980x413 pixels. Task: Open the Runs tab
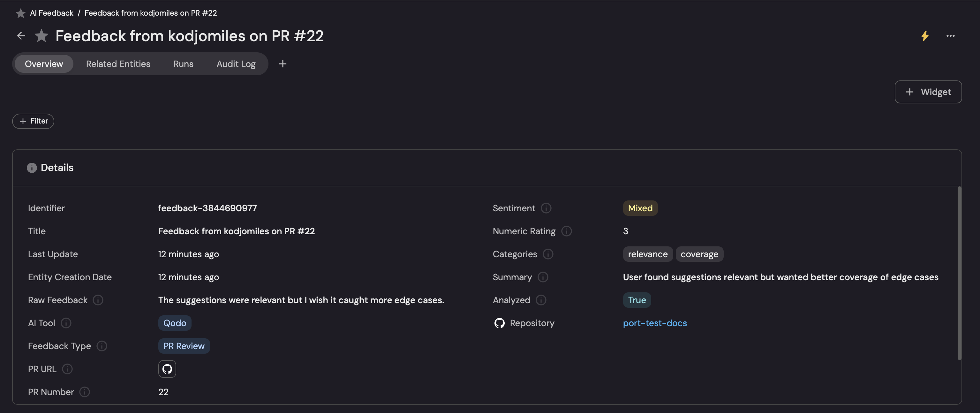tap(183, 64)
